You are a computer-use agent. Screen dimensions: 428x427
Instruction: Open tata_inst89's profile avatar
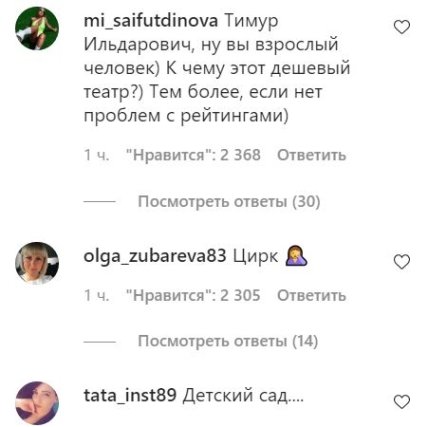coord(37,403)
